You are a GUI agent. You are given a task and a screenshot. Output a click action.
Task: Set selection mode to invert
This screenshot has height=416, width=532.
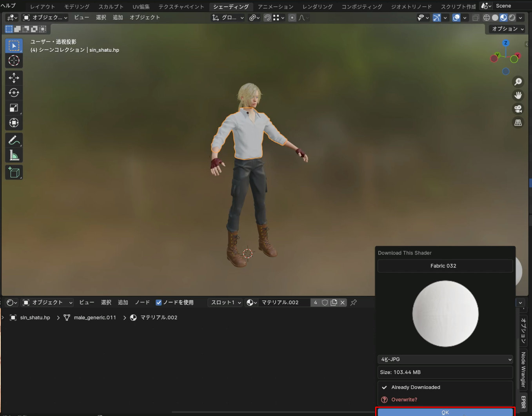point(34,29)
